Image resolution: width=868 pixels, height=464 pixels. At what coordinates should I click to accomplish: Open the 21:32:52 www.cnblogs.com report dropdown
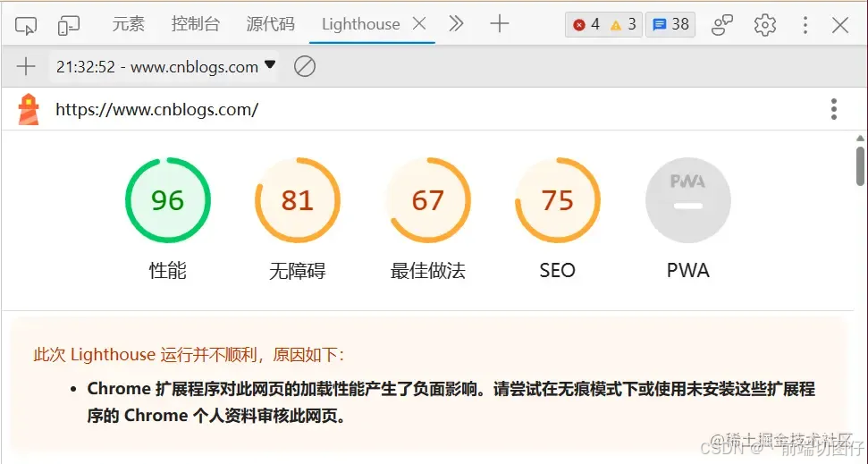[165, 66]
